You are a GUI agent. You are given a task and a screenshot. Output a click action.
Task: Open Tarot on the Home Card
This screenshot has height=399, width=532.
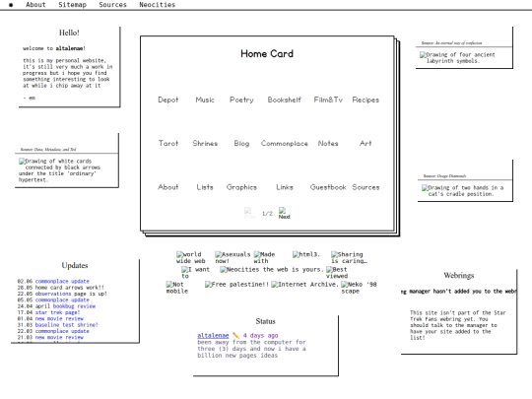pyautogui.click(x=168, y=143)
